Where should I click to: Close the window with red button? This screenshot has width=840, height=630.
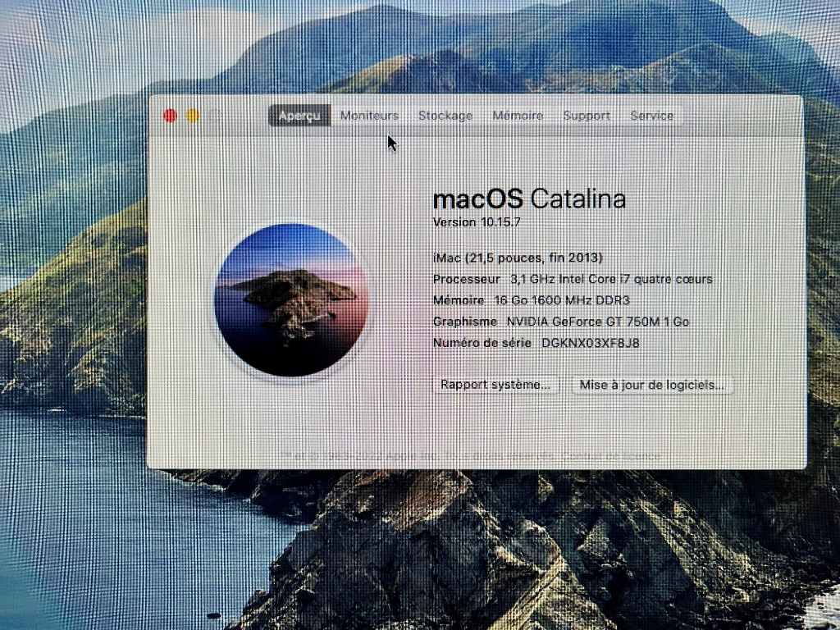[171, 116]
